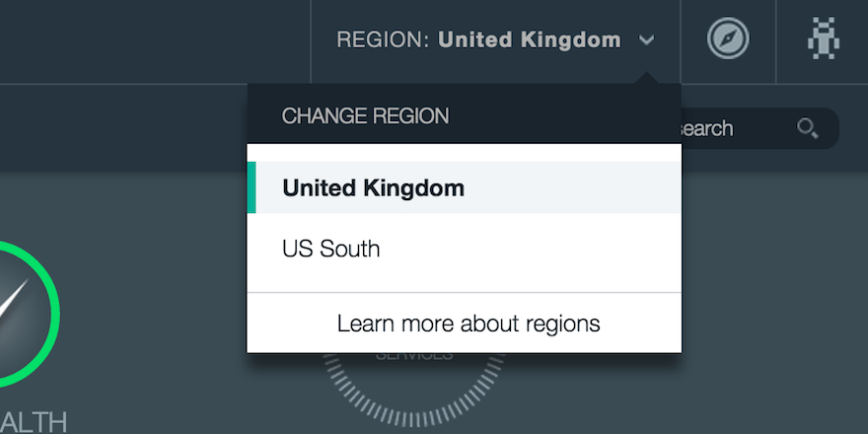Click the 'CHANGE REGION' menu header
This screenshot has width=868, height=434.
[x=366, y=116]
